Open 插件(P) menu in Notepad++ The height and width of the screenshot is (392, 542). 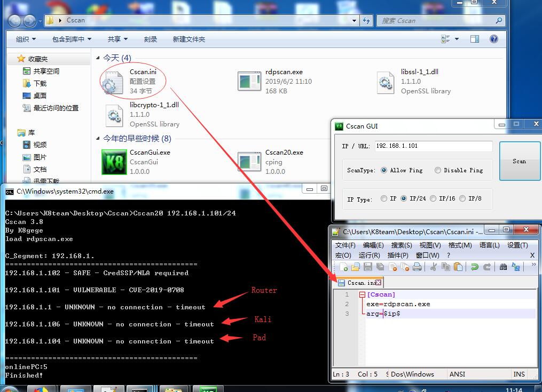click(398, 255)
